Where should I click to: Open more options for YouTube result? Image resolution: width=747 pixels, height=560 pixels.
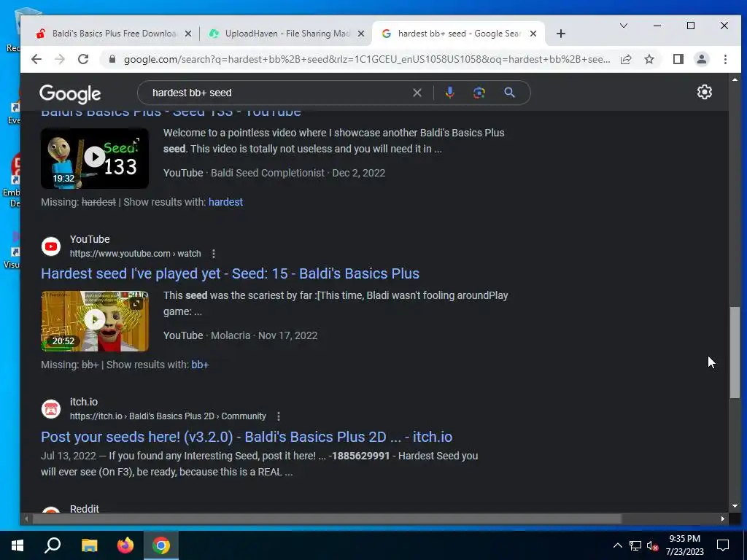click(x=214, y=254)
